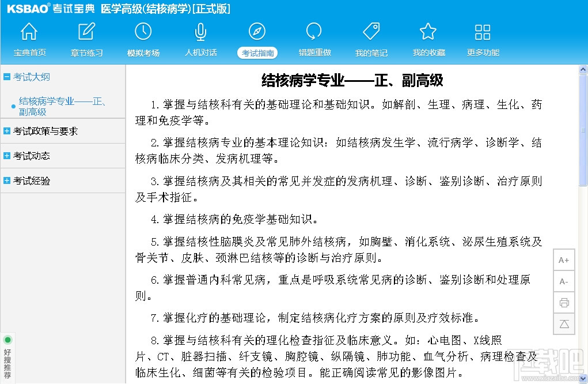The height and width of the screenshot is (384, 588).
Task: Open the 我的笔记 tag icon
Action: [371, 31]
